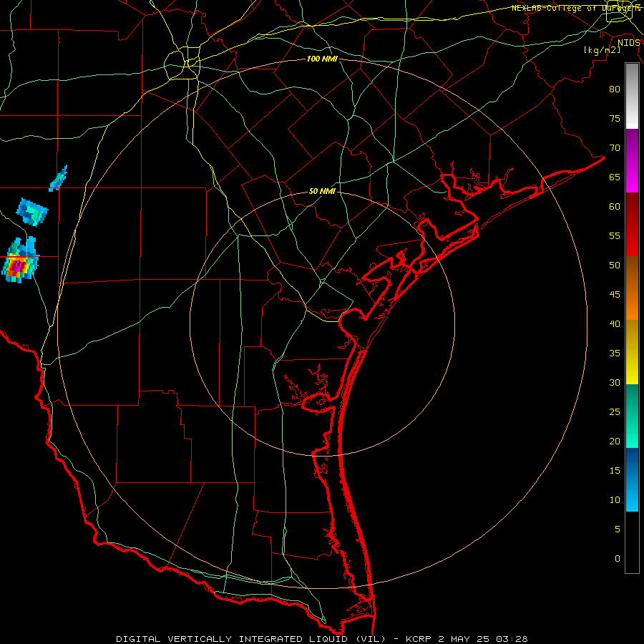The height and width of the screenshot is (644, 644).
Task: Click the 55 value on the scale
Action: click(615, 235)
